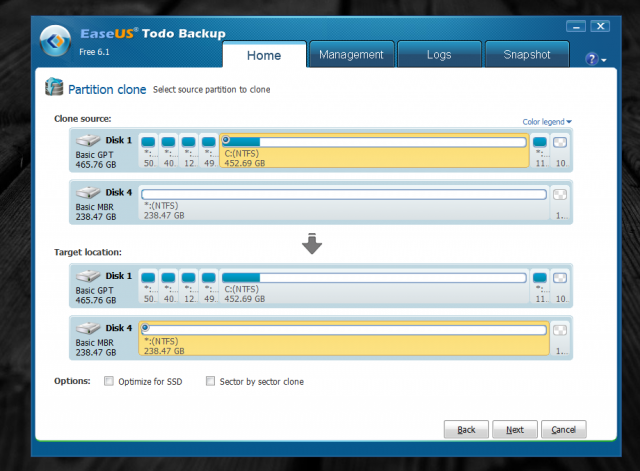Select target Disk 4 trailing unallocated block
The width and height of the screenshot is (640, 471).
pyautogui.click(x=560, y=338)
